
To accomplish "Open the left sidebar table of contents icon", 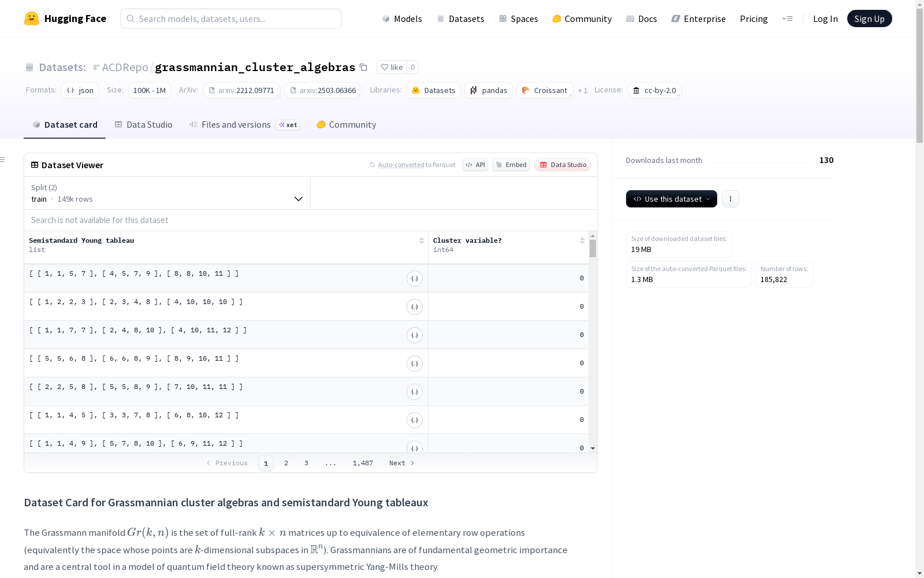I will 3,160.
